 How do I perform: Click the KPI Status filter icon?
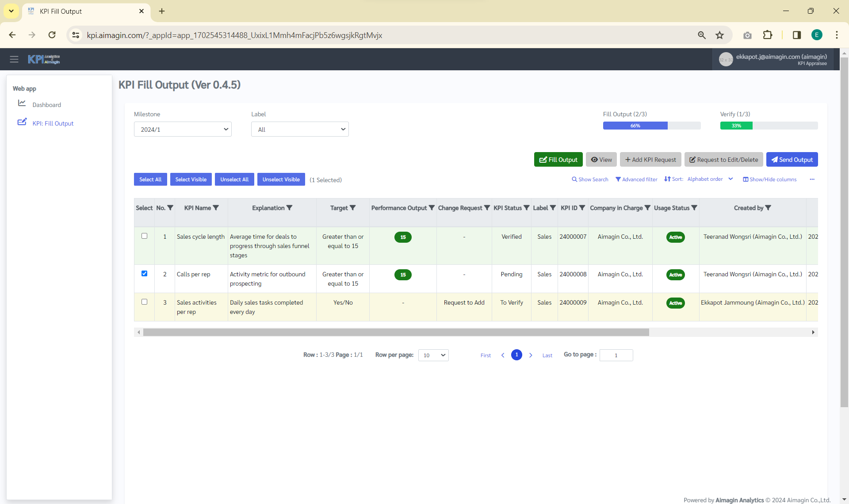(527, 208)
